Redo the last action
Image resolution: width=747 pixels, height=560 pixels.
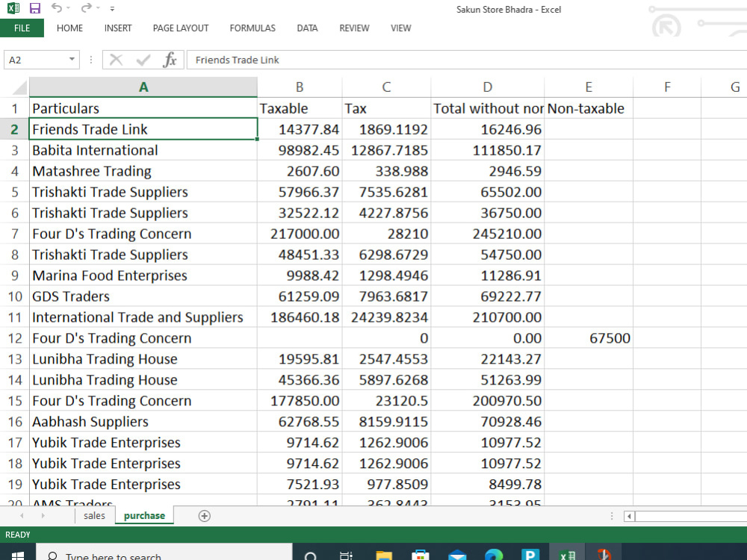click(x=86, y=7)
